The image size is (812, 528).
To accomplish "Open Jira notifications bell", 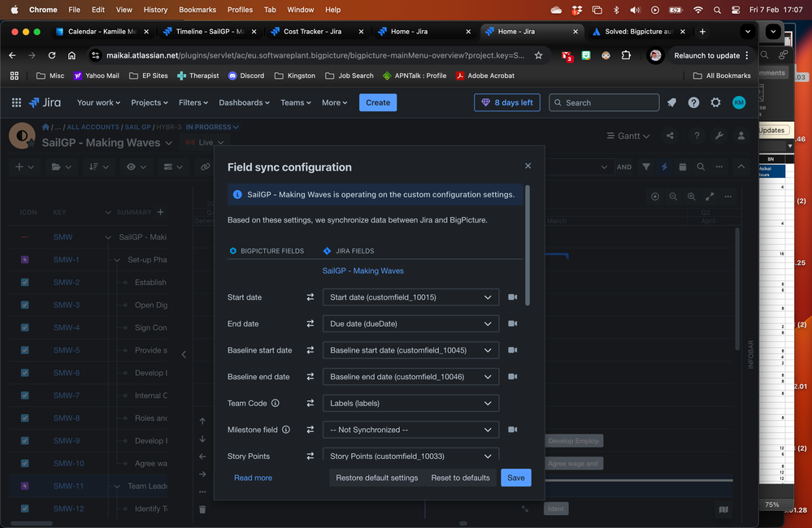I will click(671, 102).
